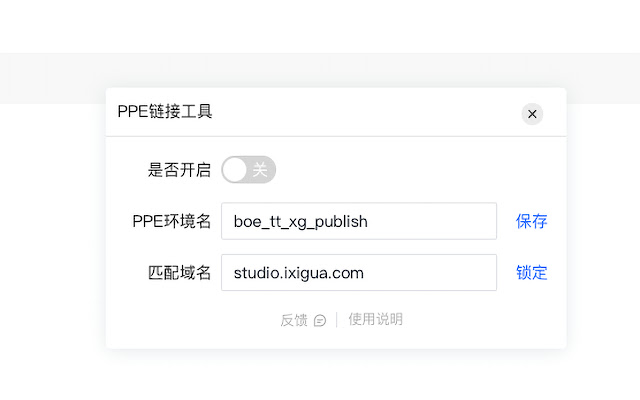The image size is (640, 400).
Task: Click the PPE环境名 label
Action: (171, 221)
